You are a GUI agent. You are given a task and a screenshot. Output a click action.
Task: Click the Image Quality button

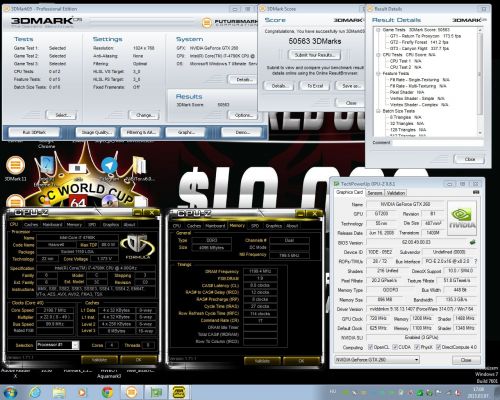(96, 132)
